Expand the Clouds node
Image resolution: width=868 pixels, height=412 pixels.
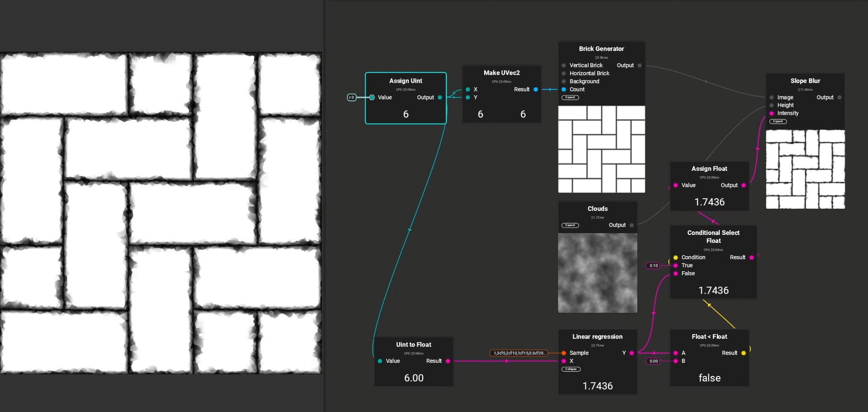tap(570, 225)
